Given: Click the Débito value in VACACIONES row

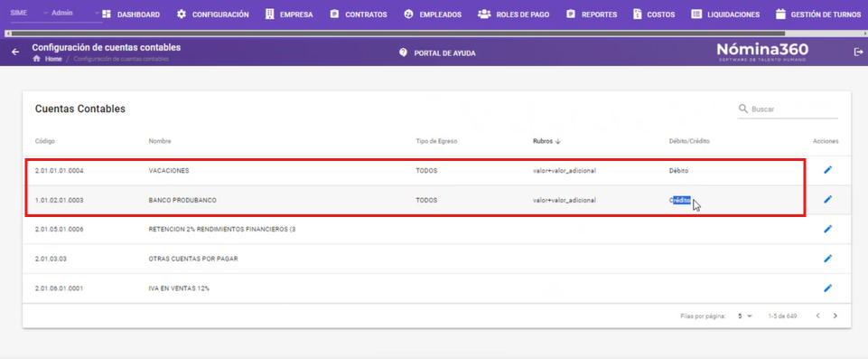Looking at the screenshot, I should [x=678, y=171].
